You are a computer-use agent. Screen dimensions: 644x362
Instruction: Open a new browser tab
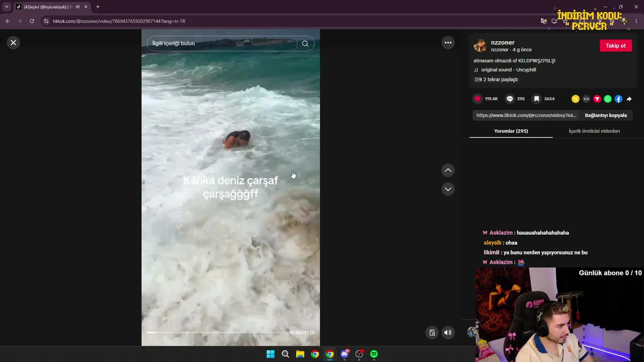[98, 7]
